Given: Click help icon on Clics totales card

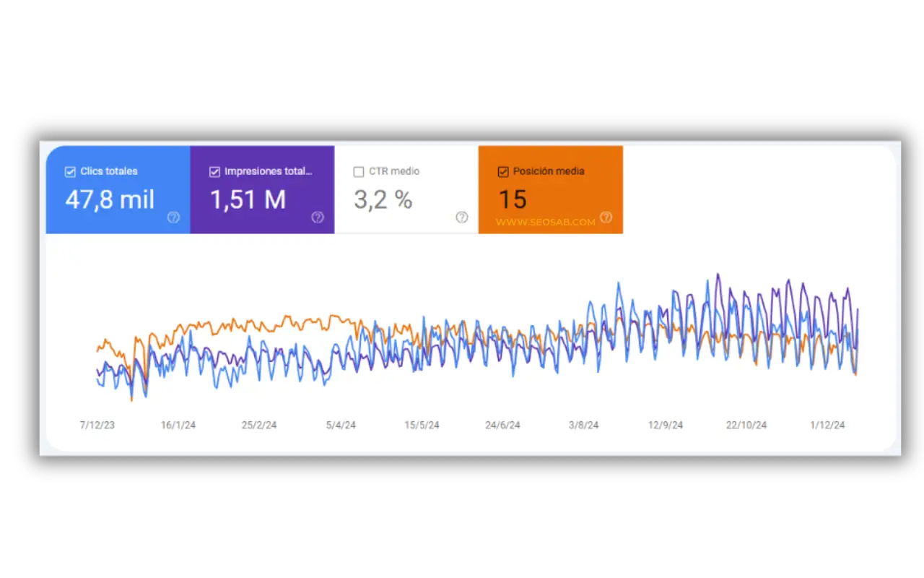Looking at the screenshot, I should click(x=173, y=217).
